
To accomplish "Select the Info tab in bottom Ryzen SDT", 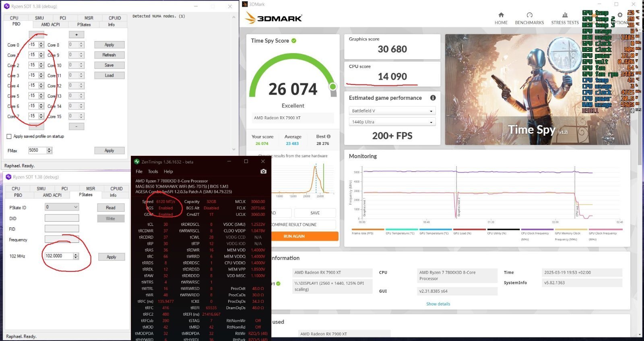I will pos(113,195).
